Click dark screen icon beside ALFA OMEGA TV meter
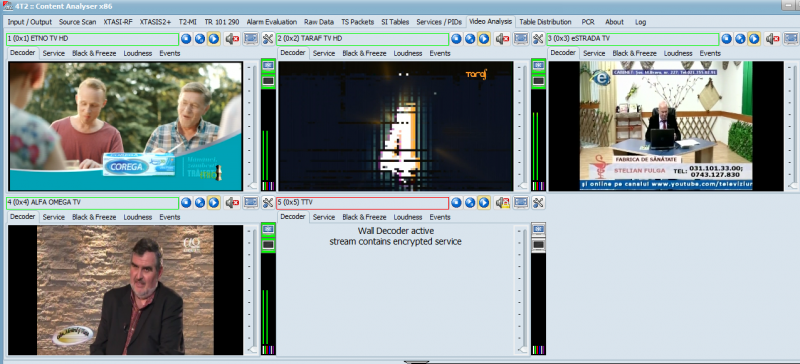The image size is (800, 364). 268,245
